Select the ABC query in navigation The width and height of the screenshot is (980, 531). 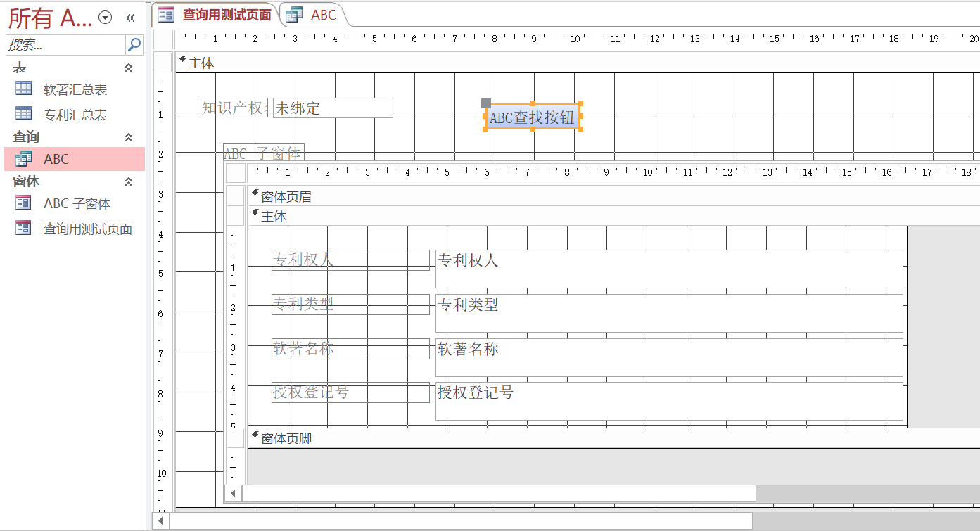click(75, 159)
